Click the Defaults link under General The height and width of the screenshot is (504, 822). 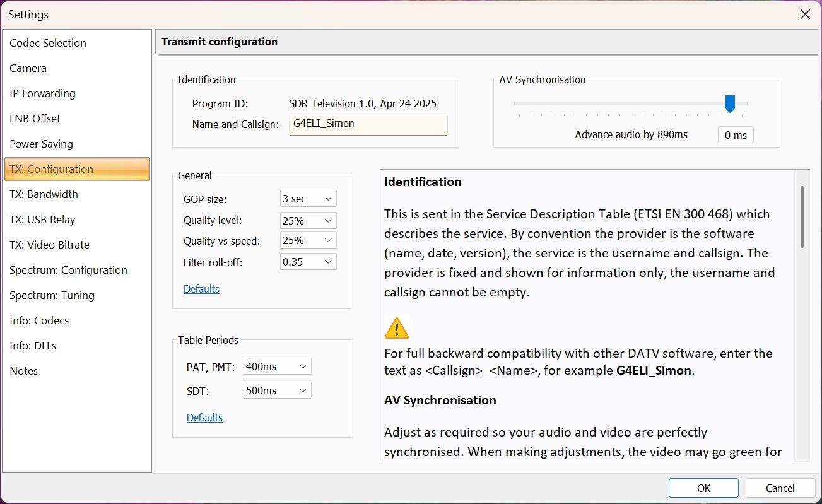(201, 289)
